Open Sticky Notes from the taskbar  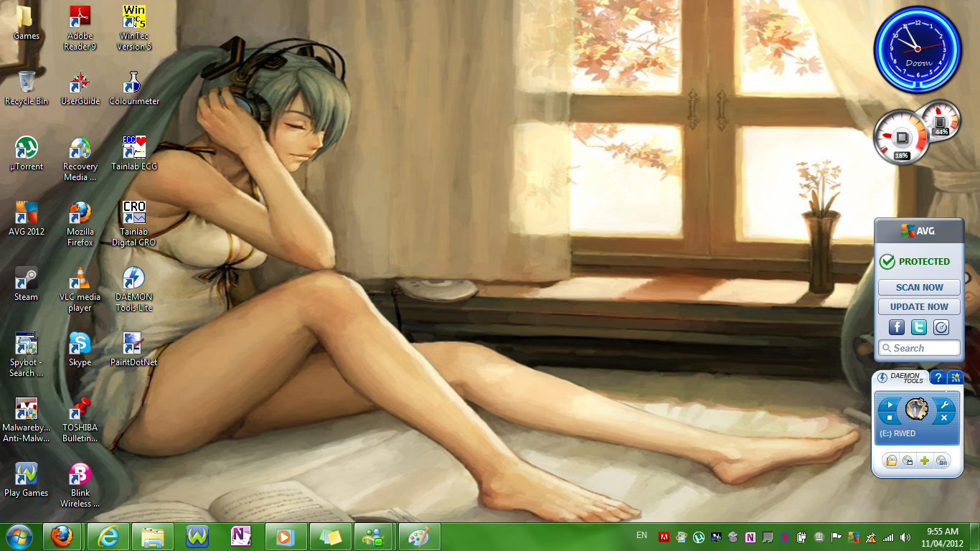(331, 536)
